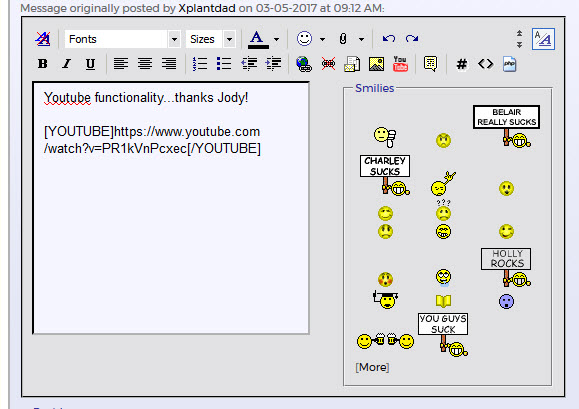This screenshot has width=579, height=409.
Task: Increase the indent
Action: [x=273, y=64]
